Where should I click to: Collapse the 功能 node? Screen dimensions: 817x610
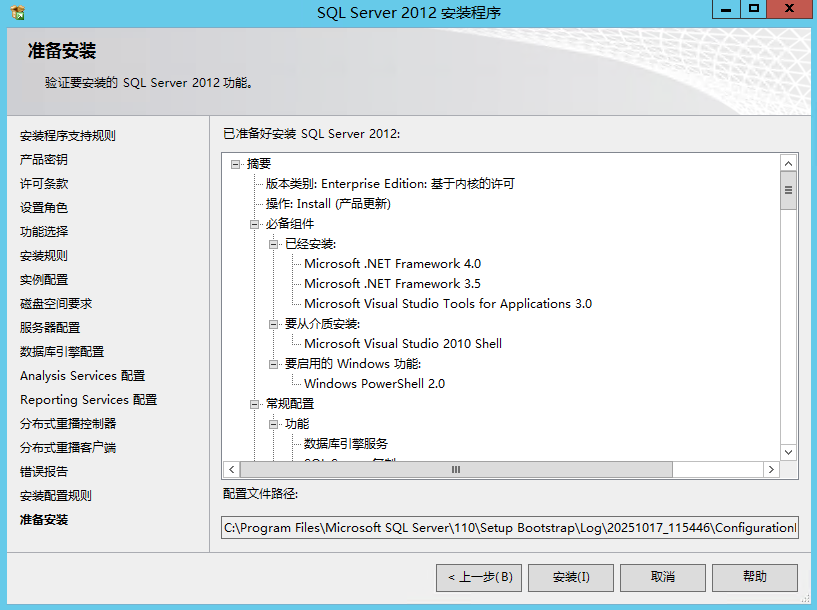point(274,424)
